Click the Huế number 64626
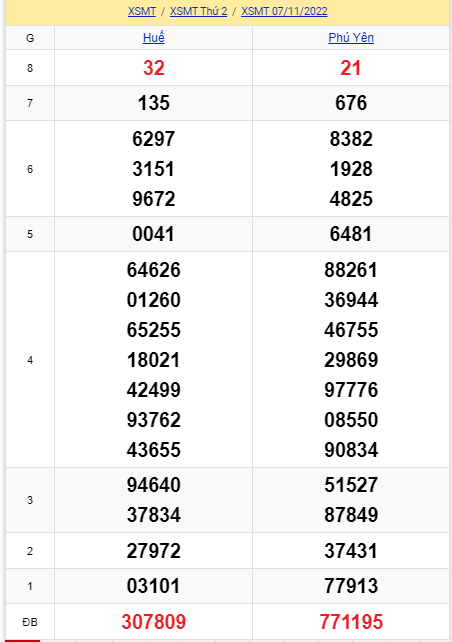 (x=154, y=270)
